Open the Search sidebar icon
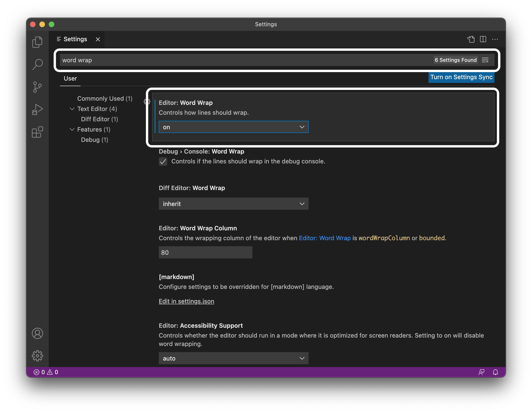The width and height of the screenshot is (532, 412). click(x=37, y=64)
